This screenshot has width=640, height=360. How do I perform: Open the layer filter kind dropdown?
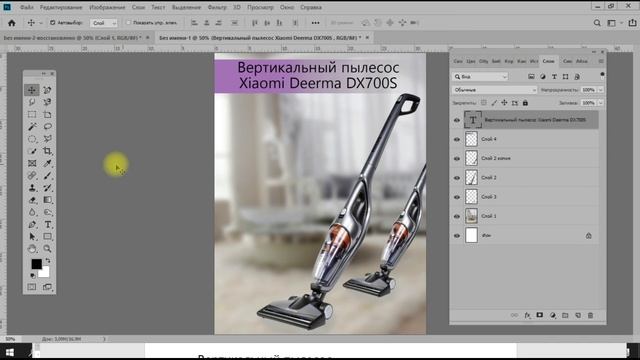click(x=480, y=77)
